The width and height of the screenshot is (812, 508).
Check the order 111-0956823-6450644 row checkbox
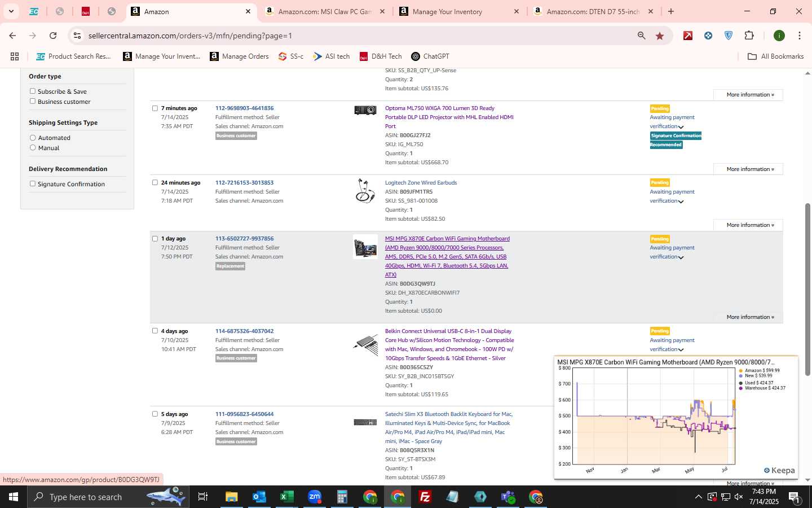coord(155,414)
